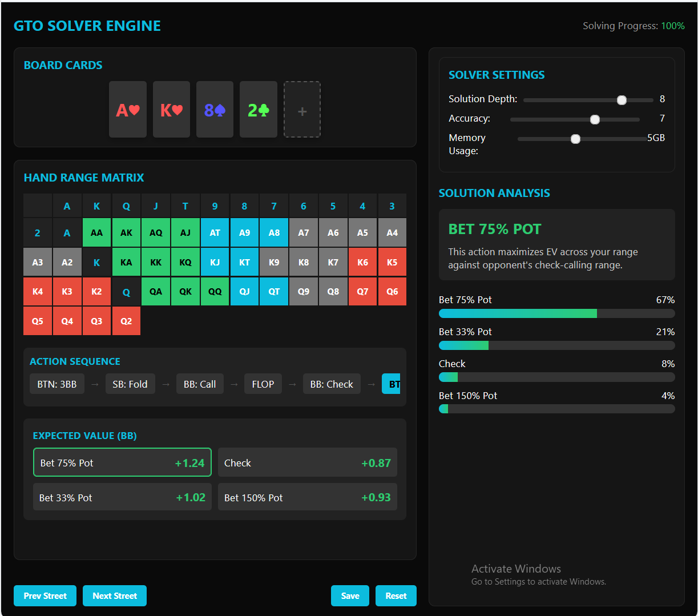Select the KT hand cell
Image resolution: width=698 pixels, height=616 pixels.
pyautogui.click(x=244, y=262)
